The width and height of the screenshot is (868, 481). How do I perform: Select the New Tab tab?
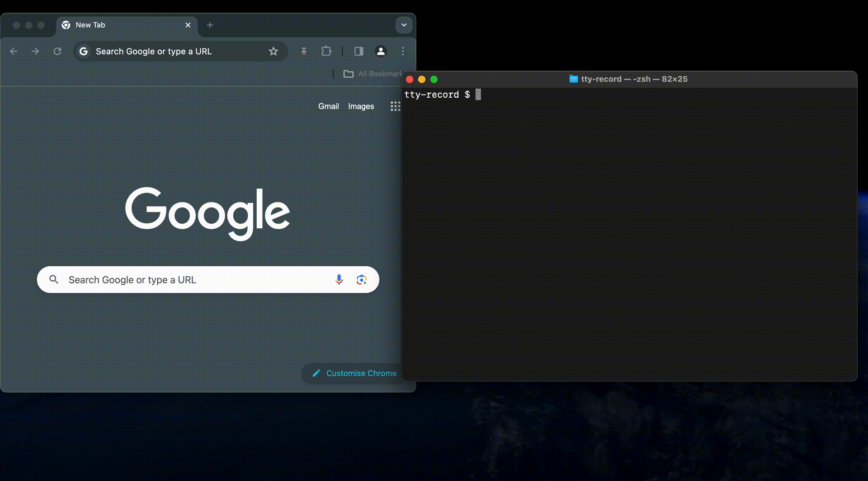point(127,25)
